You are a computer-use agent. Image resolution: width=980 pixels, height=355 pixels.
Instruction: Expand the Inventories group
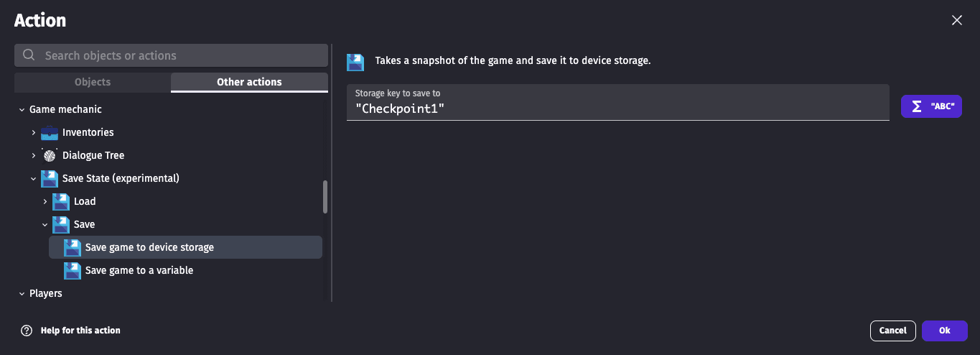point(33,133)
